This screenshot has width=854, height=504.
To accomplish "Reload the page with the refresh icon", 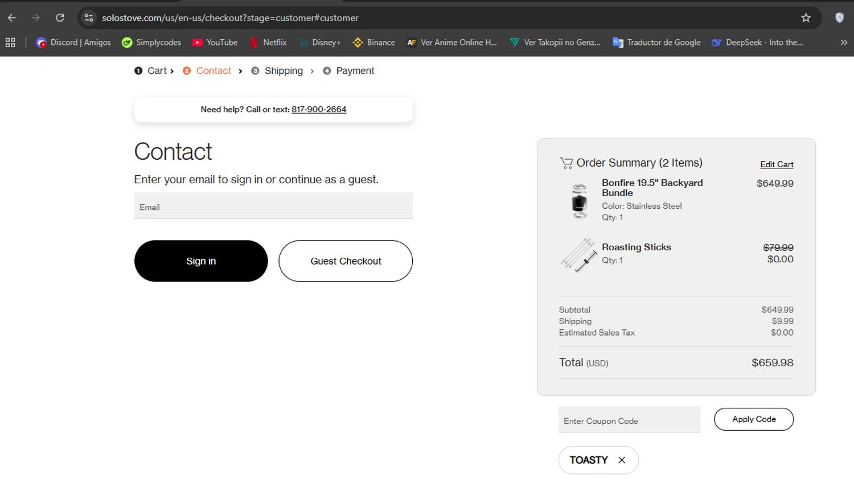I will coord(60,18).
